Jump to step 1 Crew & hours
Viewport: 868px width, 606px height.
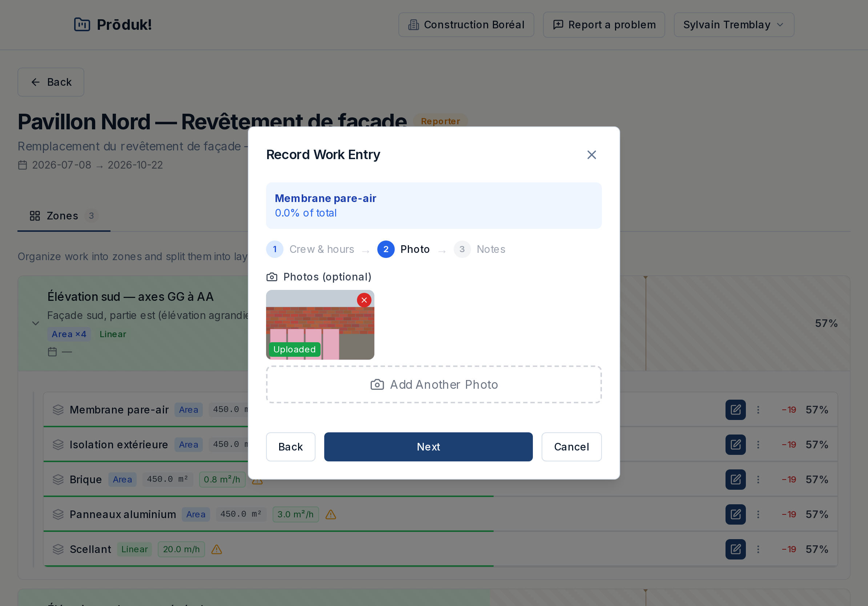point(310,249)
